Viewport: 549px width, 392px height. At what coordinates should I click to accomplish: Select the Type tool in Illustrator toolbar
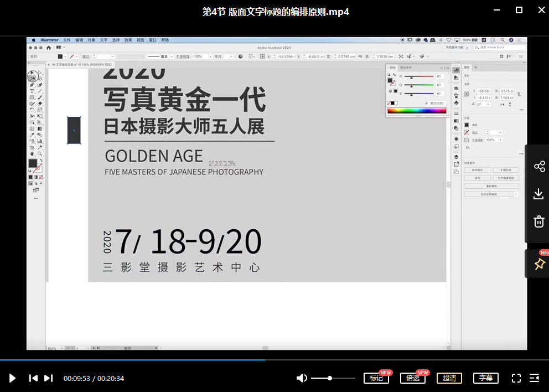(x=32, y=91)
